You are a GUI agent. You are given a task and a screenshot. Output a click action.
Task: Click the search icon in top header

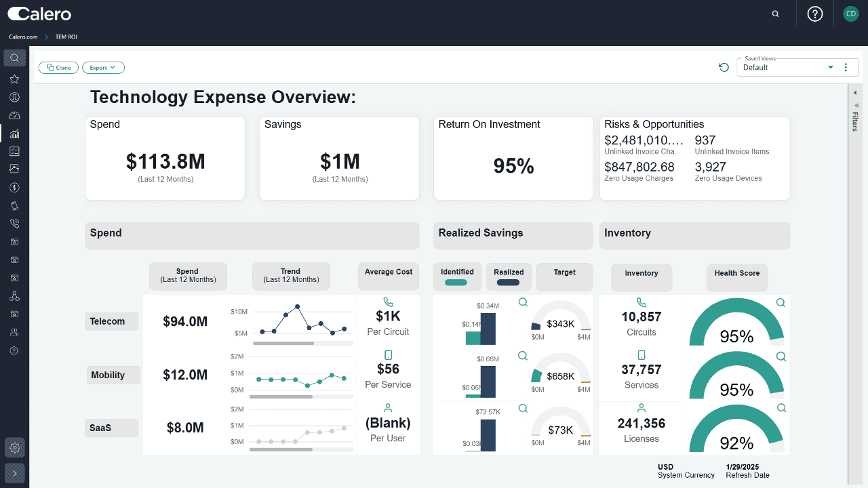tap(776, 14)
